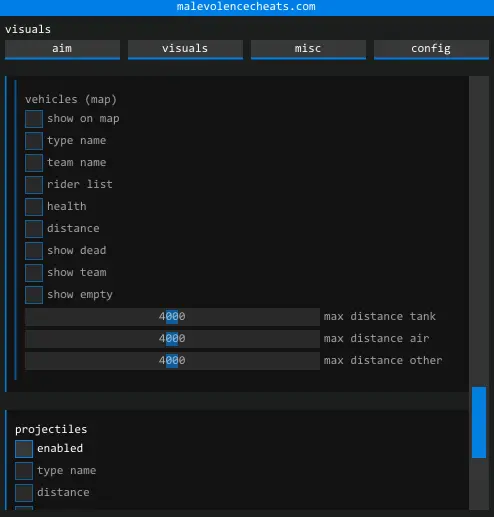Click the max distance air label
The width and height of the screenshot is (494, 517).
(x=376, y=338)
